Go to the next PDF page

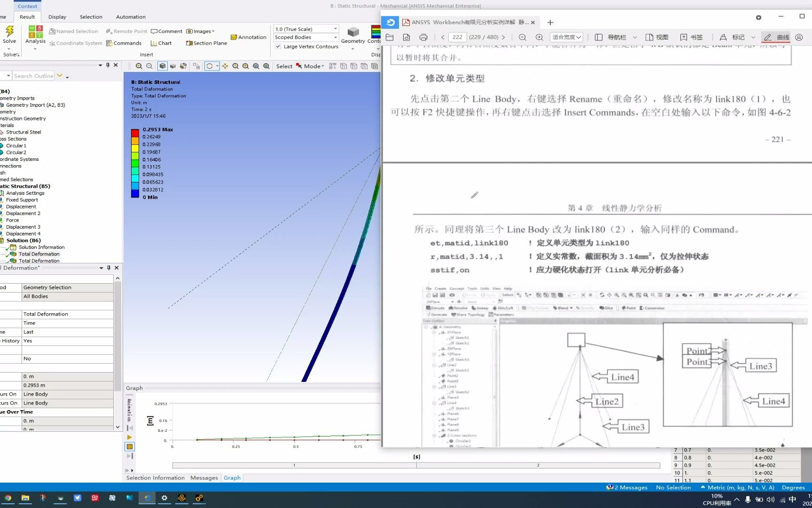pyautogui.click(x=504, y=37)
